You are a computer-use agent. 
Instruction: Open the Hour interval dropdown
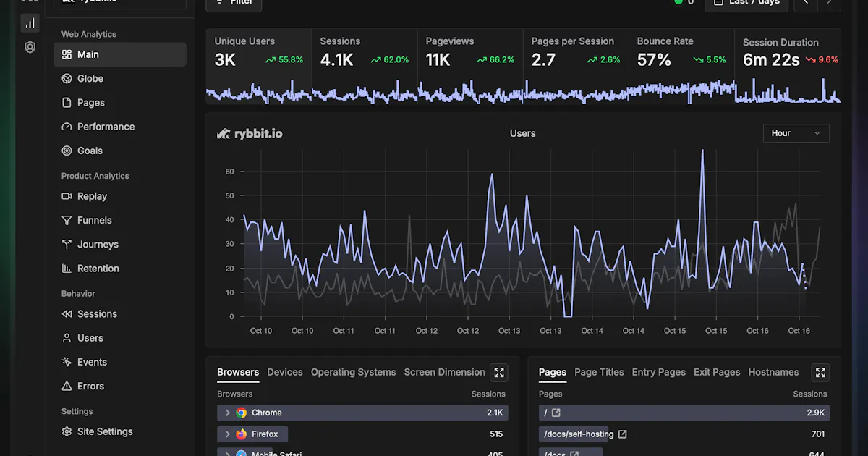click(x=796, y=133)
